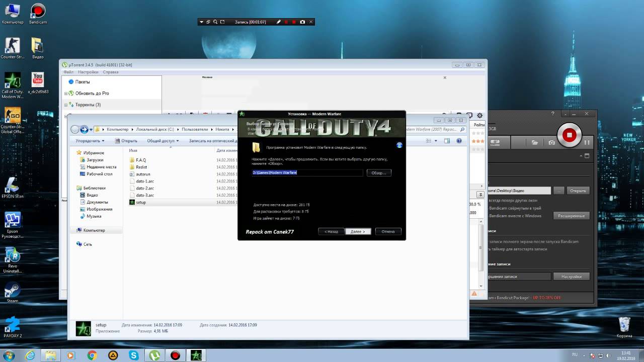Take screenshot via recording bar camera icon

[302, 22]
